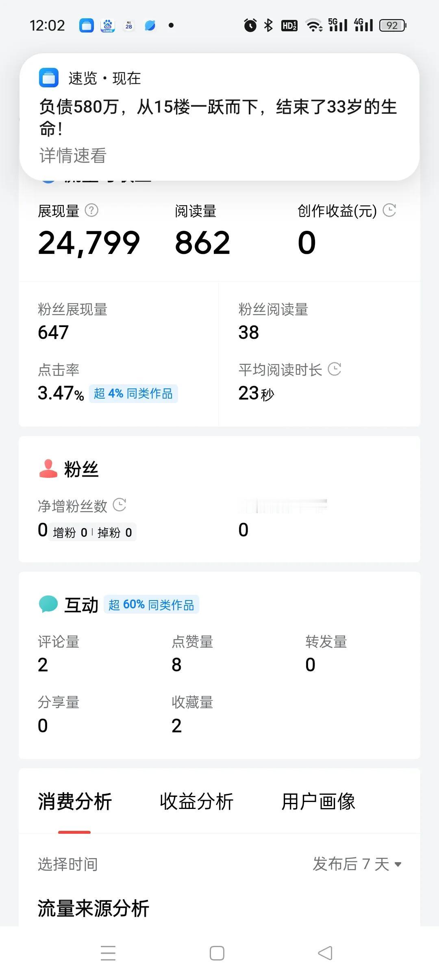Open the 详情速看 notification link
The image size is (439, 980).
pyautogui.click(x=73, y=156)
